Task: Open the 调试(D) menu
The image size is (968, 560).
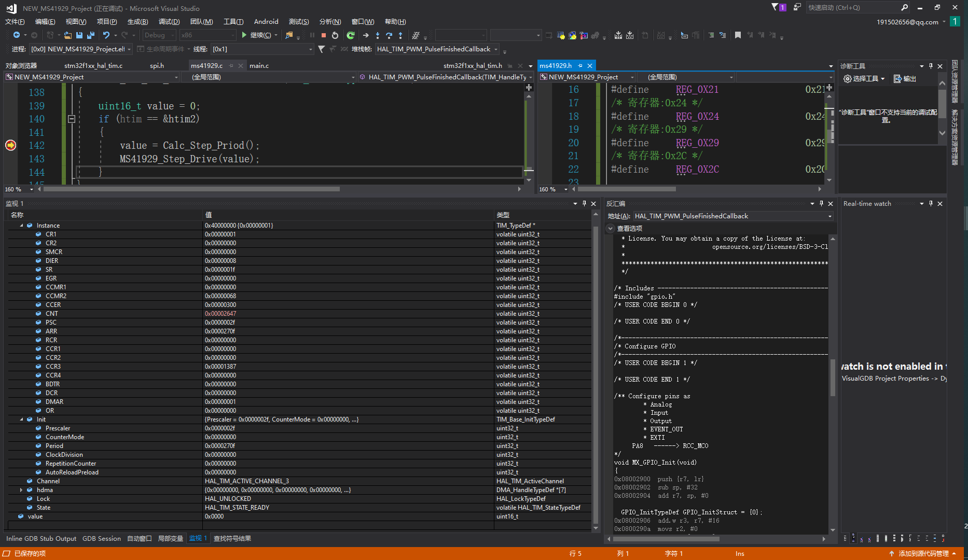Action: pos(169,21)
